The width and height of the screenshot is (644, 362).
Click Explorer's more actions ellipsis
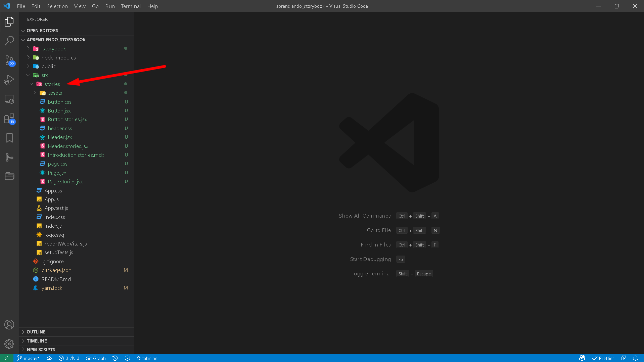click(x=125, y=19)
